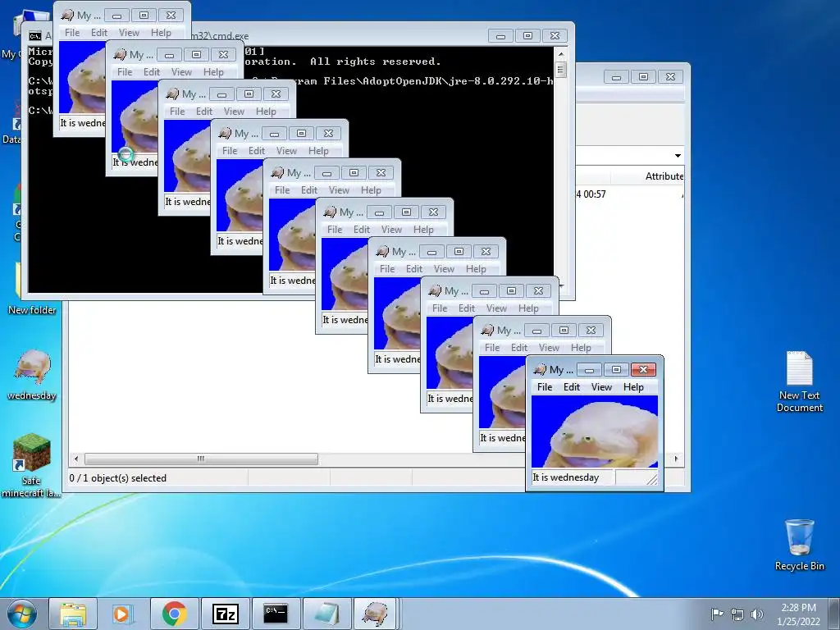This screenshot has width=840, height=630.
Task: Click the notepad taskbar button
Action: [326, 614]
